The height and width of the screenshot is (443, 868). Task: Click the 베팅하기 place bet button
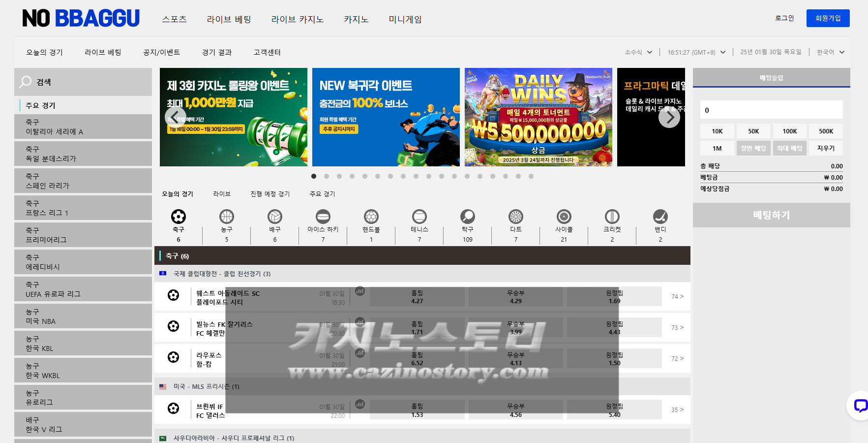pos(771,215)
